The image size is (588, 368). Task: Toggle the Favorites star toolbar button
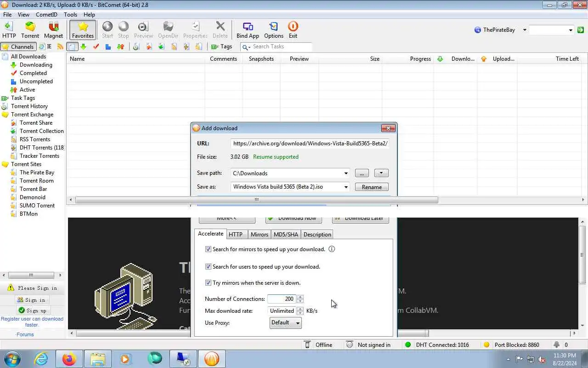click(83, 30)
